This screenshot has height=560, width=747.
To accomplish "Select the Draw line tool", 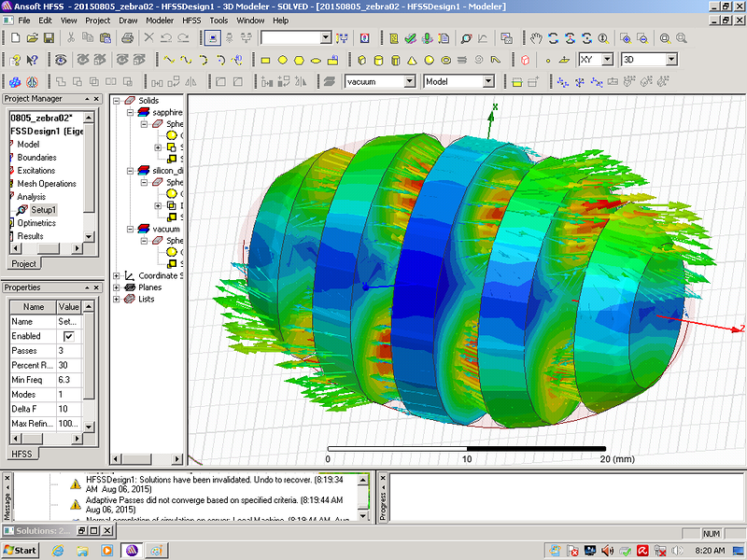I will tap(169, 60).
